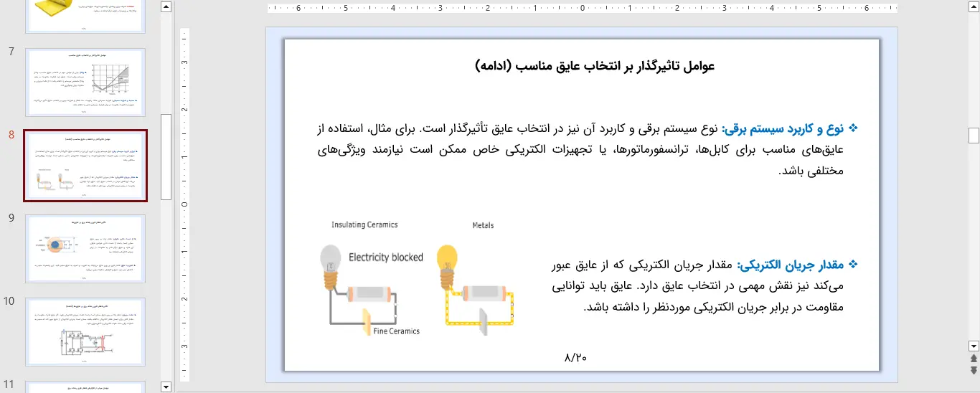Click the horizontal ruler above the slide
Viewport: 980px width, 393px height.
point(582,9)
